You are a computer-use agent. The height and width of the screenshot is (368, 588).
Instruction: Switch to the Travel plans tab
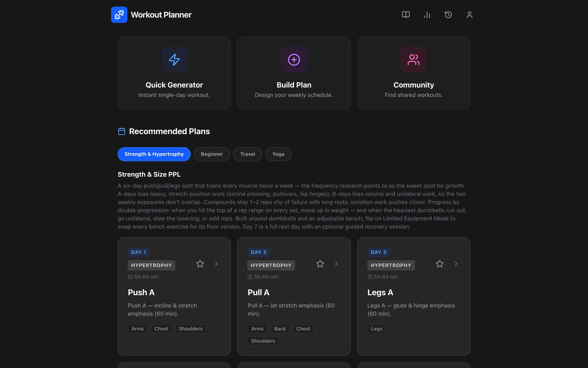(x=248, y=154)
